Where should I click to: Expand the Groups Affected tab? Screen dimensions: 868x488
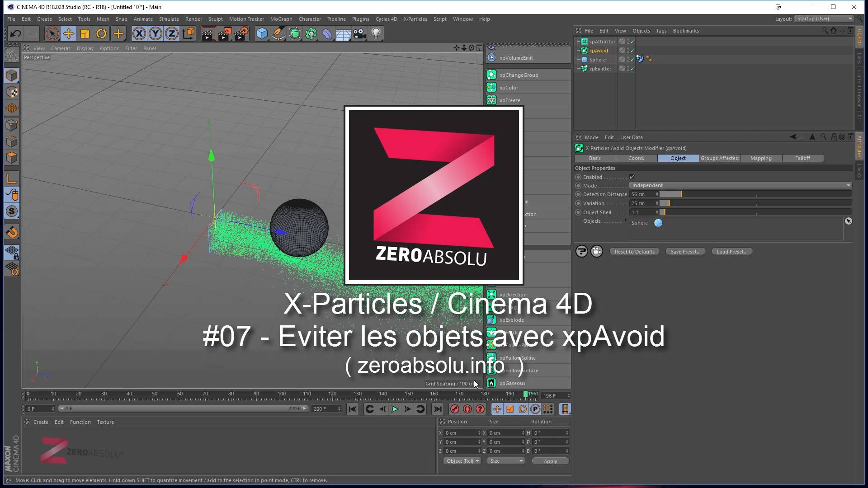click(720, 158)
